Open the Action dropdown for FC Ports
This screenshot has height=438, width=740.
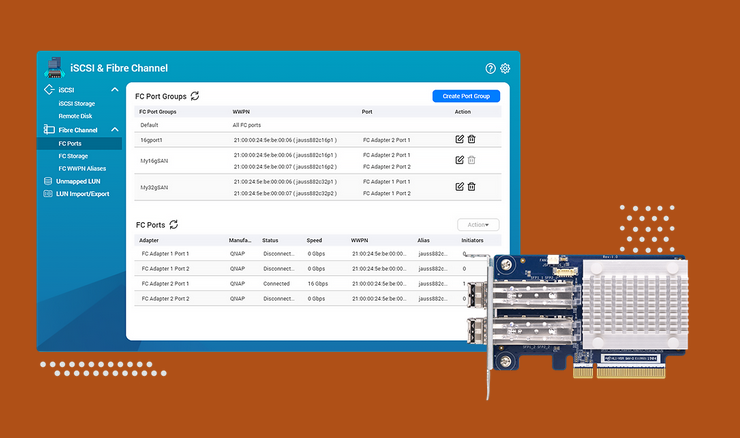pyautogui.click(x=478, y=225)
